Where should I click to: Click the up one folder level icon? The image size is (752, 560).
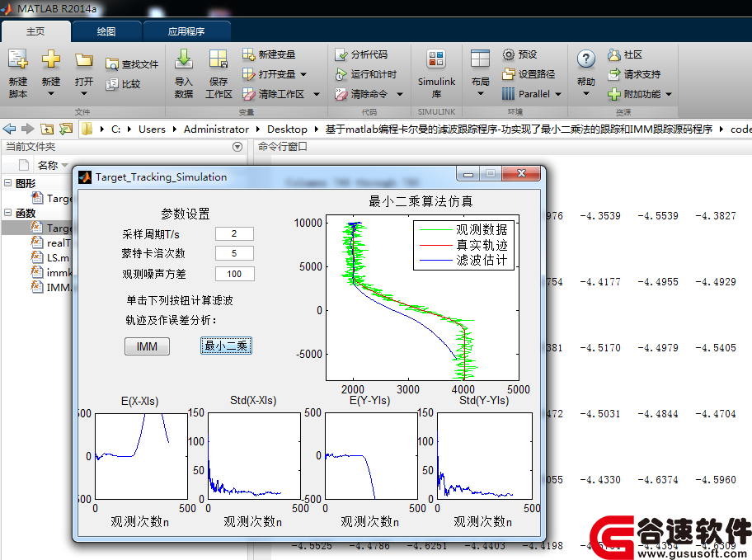click(46, 129)
